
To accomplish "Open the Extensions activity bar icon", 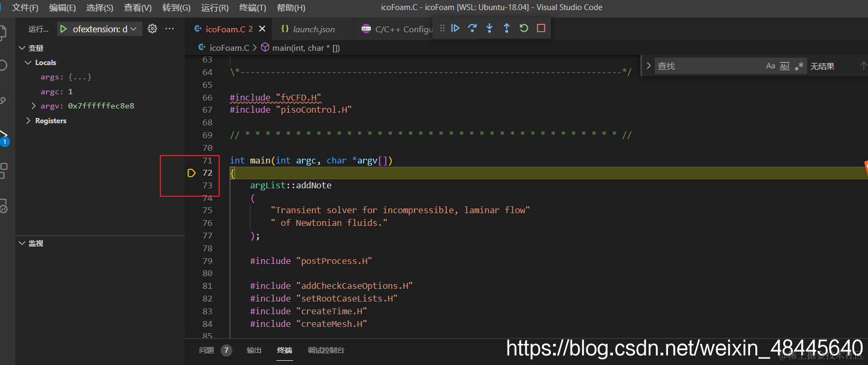I will pyautogui.click(x=4, y=170).
